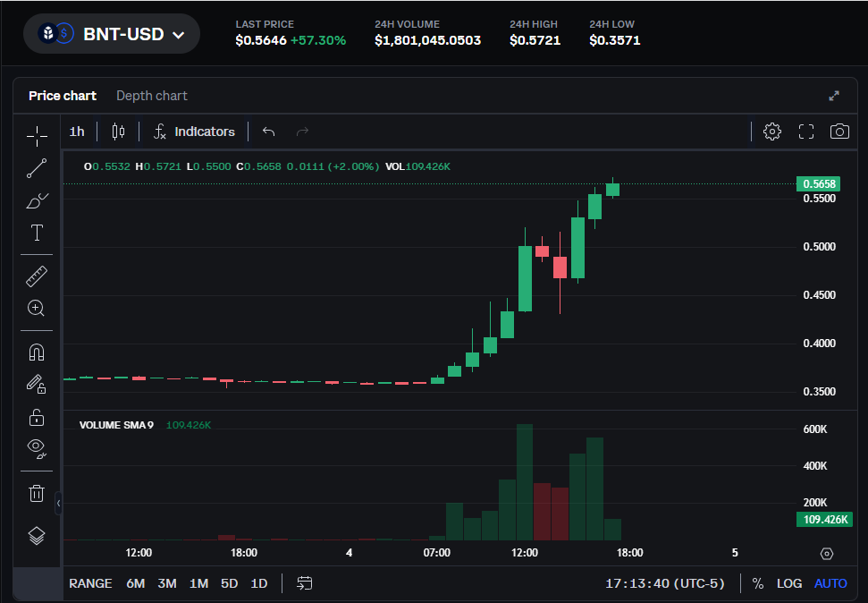Open the object tree layers icon
The height and width of the screenshot is (603, 868).
coord(37,535)
